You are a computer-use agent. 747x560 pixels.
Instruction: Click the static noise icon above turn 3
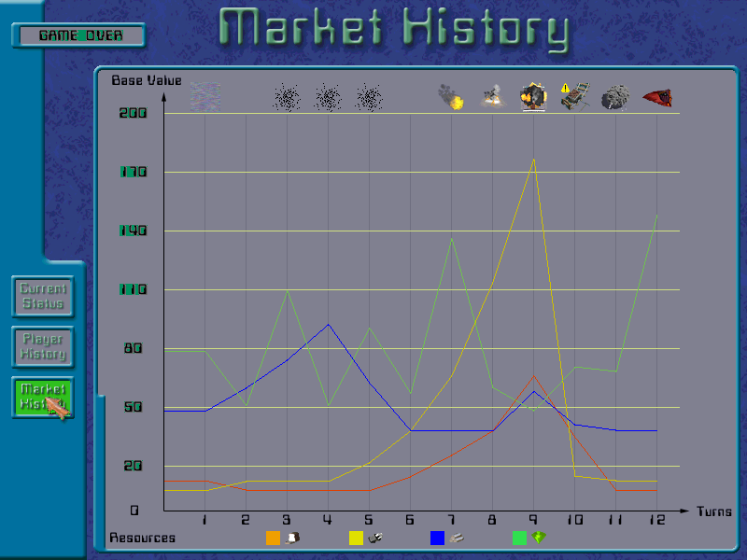click(x=287, y=97)
